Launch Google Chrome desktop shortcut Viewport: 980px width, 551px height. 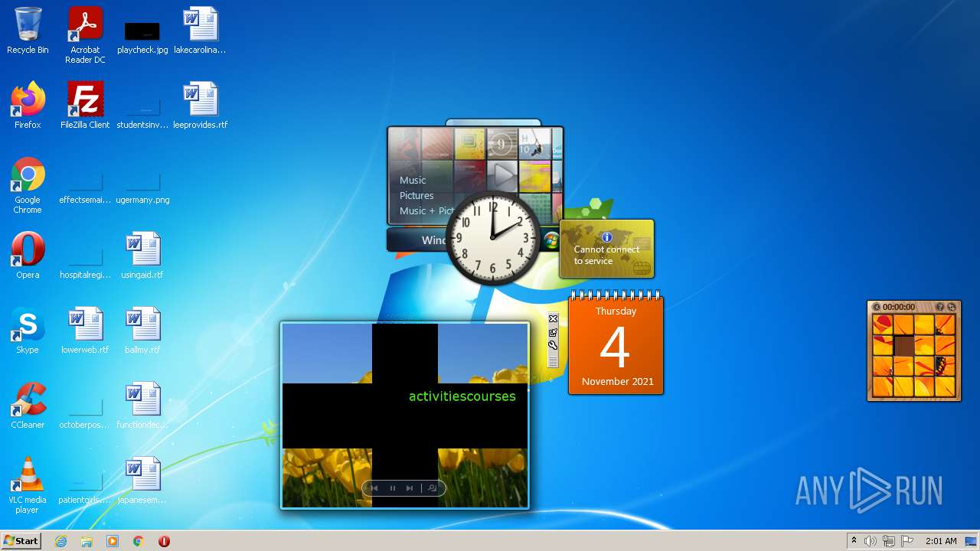[x=28, y=185]
